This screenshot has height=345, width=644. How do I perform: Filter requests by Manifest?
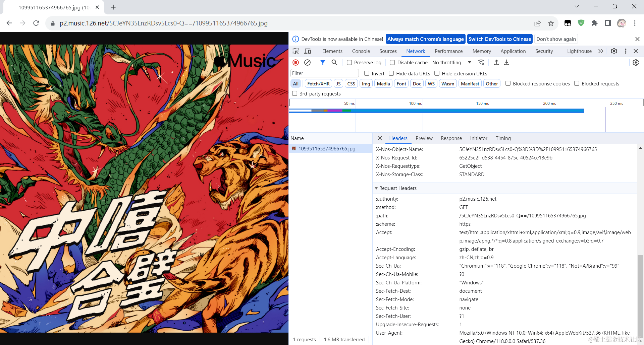tap(470, 84)
